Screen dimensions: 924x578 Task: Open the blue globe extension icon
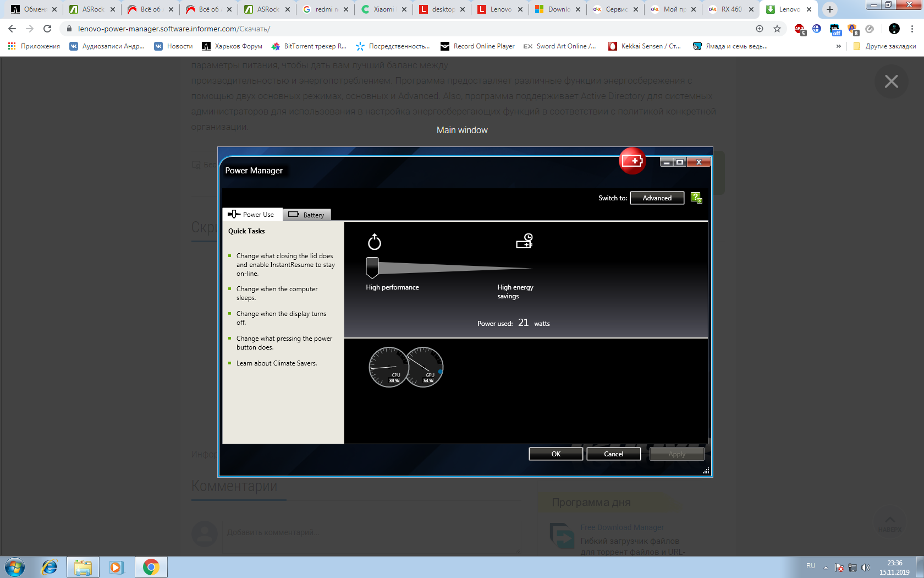pos(817,29)
